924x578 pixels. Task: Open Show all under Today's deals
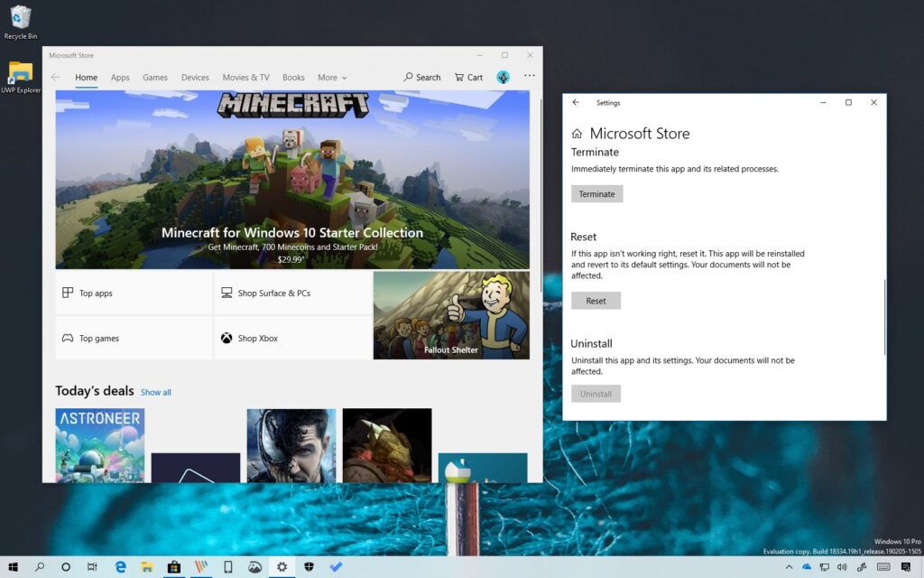pos(155,392)
